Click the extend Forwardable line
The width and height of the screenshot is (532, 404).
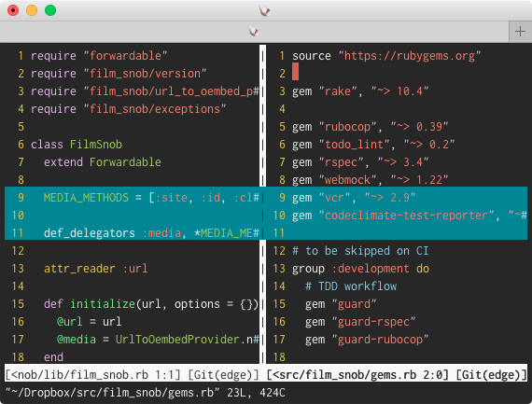tap(103, 162)
